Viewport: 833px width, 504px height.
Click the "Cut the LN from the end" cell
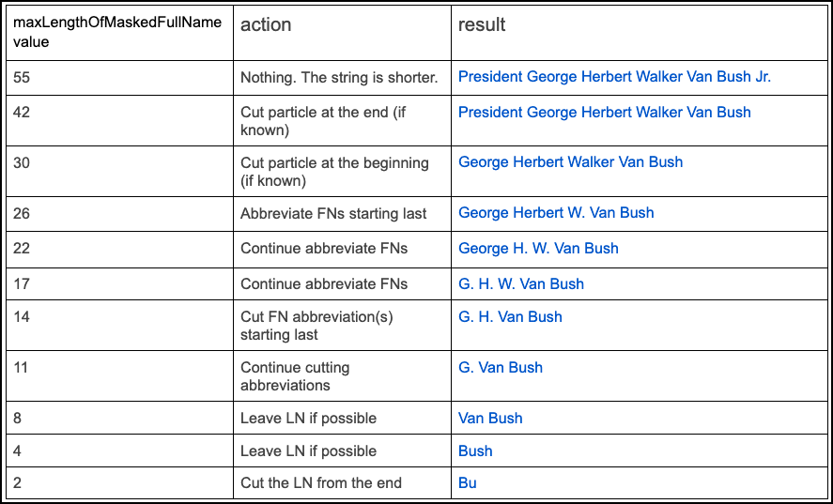coord(321,483)
